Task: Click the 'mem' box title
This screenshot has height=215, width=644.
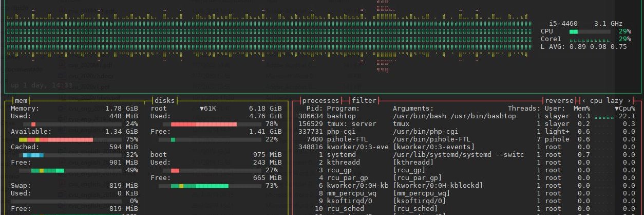Action: tap(21, 101)
